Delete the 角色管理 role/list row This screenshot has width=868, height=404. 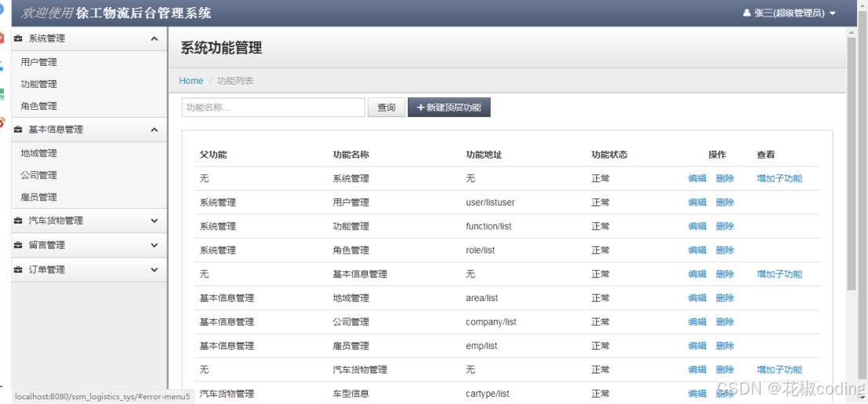pos(725,250)
